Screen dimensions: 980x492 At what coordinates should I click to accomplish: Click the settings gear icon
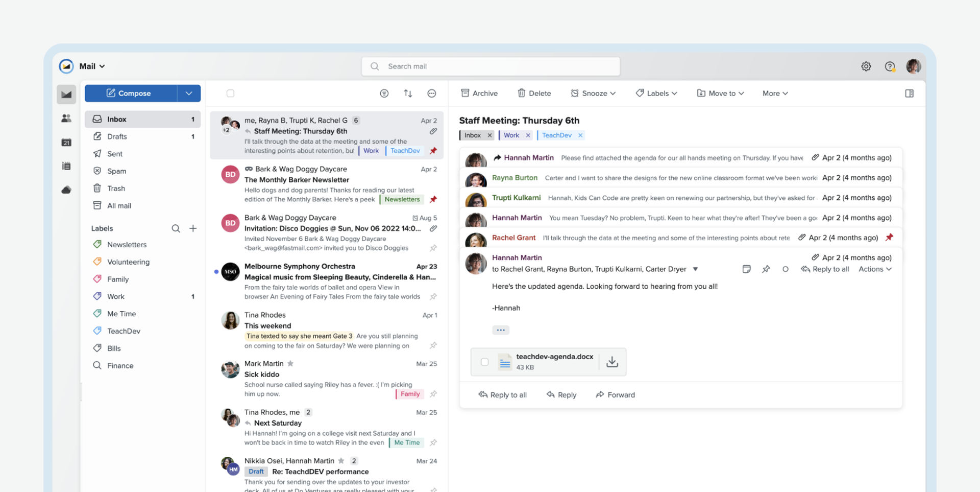coord(866,66)
